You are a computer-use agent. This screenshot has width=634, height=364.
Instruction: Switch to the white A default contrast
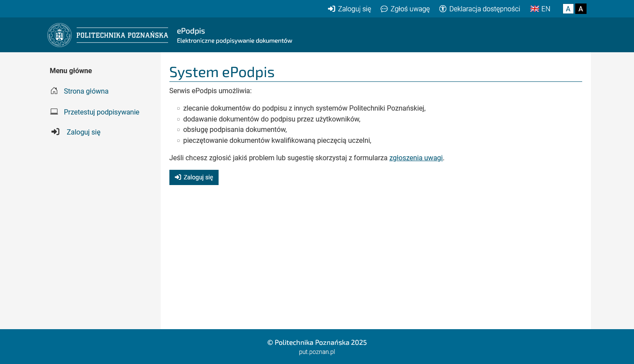[568, 9]
